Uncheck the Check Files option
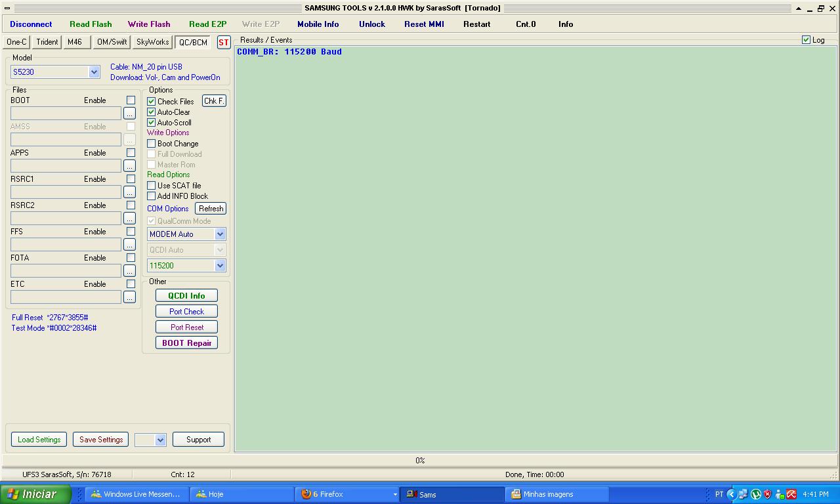 tap(152, 102)
